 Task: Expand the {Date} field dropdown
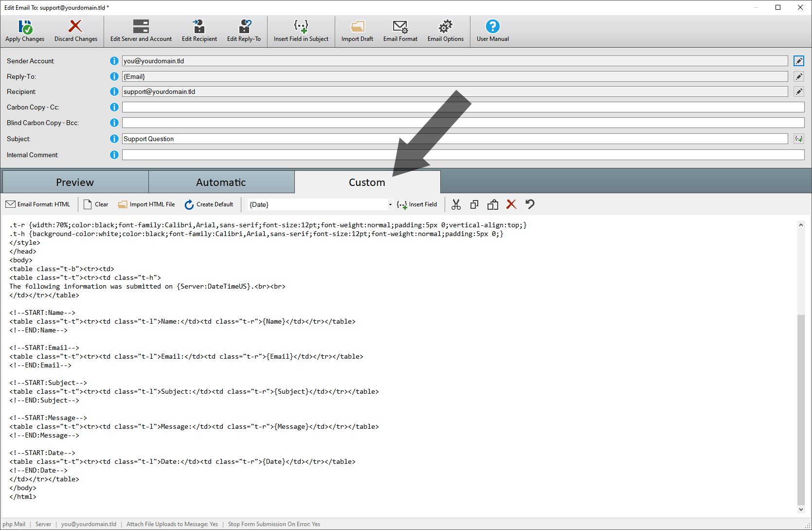point(390,204)
